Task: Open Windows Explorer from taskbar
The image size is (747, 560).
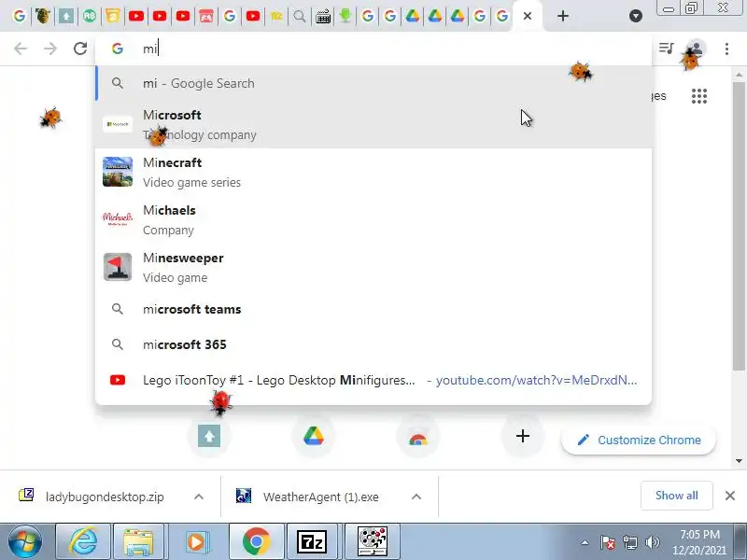Action: 138,541
